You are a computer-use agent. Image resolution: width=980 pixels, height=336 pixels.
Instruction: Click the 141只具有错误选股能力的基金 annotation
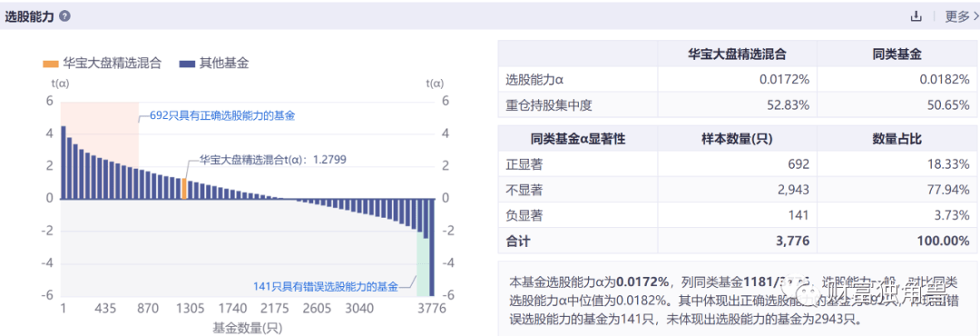(326, 287)
